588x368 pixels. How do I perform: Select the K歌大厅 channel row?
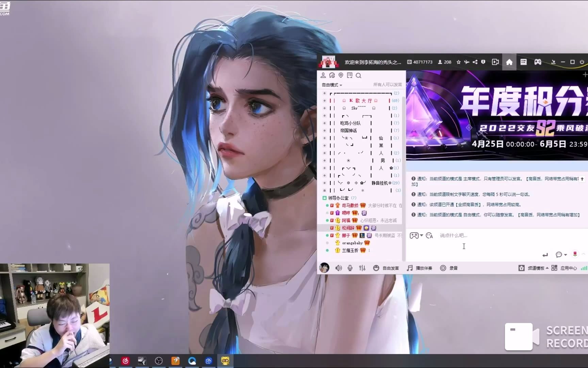click(x=362, y=101)
